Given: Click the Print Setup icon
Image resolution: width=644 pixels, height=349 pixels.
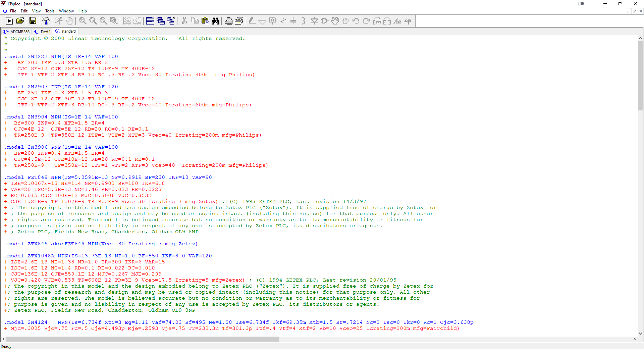Looking at the screenshot, I should pyautogui.click(x=239, y=21).
